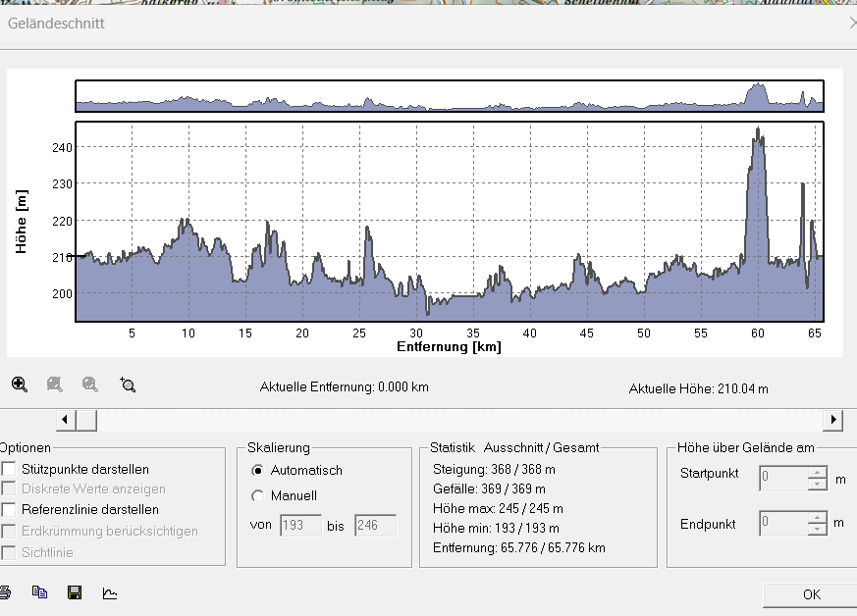Select the Manuell scaling radio button
The width and height of the screenshot is (857, 616).
tap(257, 496)
